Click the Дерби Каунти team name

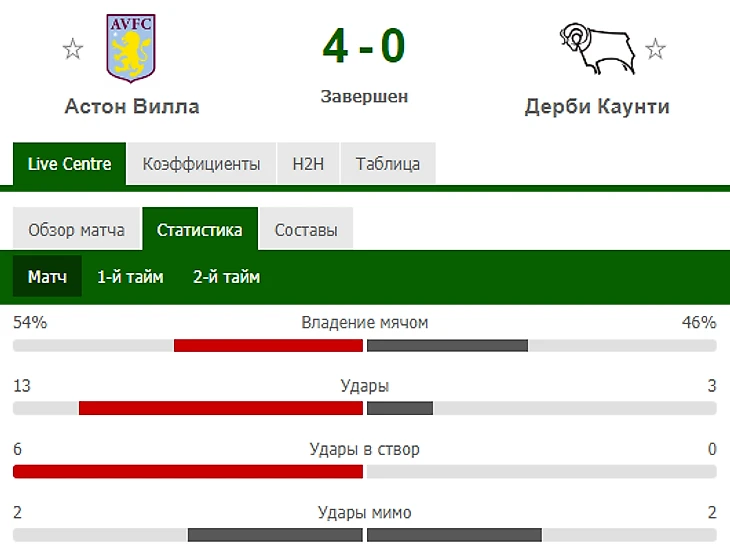click(597, 106)
